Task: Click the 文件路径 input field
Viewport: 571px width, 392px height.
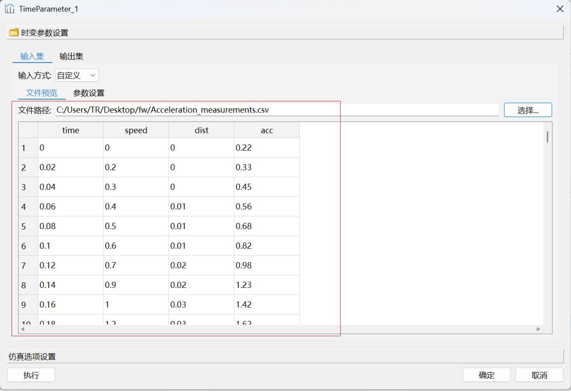Action: coord(277,110)
